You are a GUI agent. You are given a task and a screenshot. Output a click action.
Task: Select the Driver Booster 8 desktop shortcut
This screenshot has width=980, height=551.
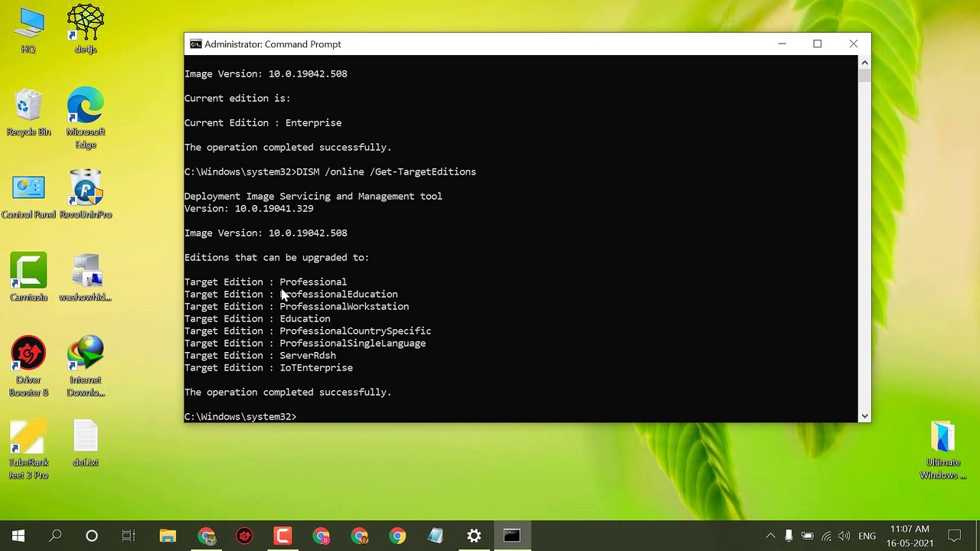[x=28, y=366]
